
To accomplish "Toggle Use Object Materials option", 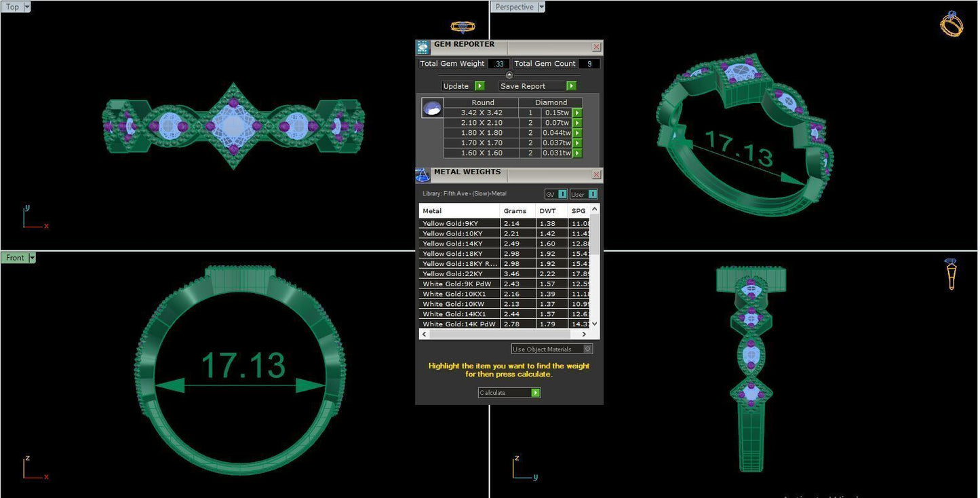I will (x=587, y=349).
